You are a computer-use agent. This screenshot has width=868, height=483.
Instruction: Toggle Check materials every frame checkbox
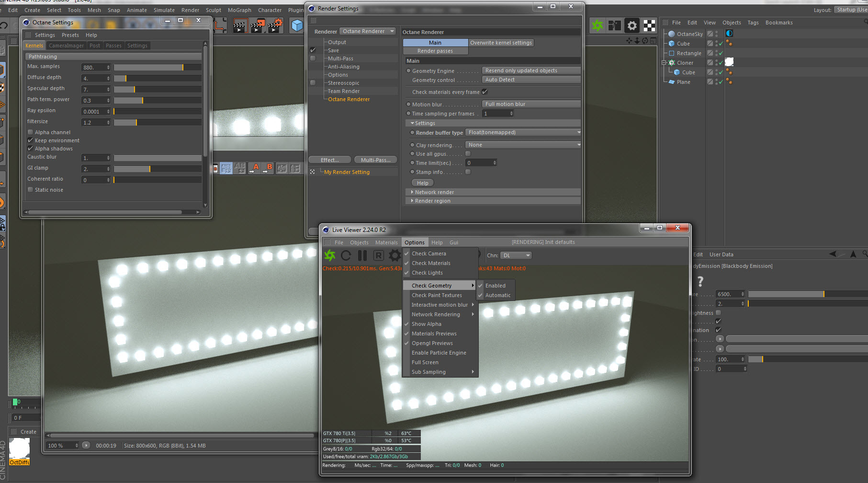pos(485,92)
